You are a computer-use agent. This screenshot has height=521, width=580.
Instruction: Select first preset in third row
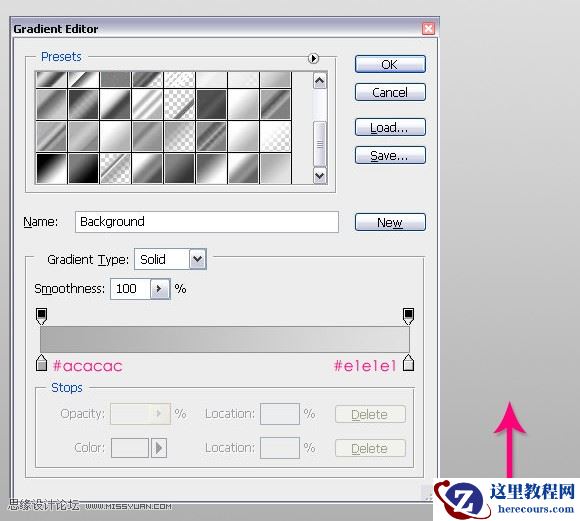pos(51,137)
